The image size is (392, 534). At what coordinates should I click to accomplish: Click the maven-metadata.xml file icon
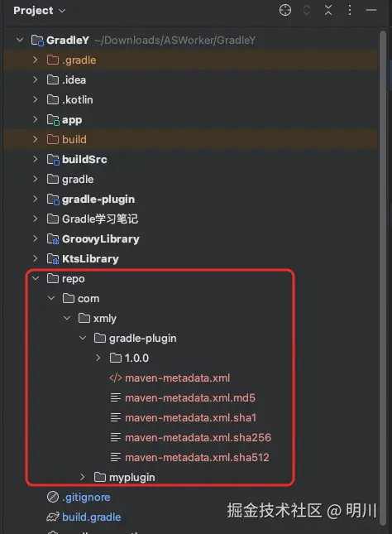[116, 378]
